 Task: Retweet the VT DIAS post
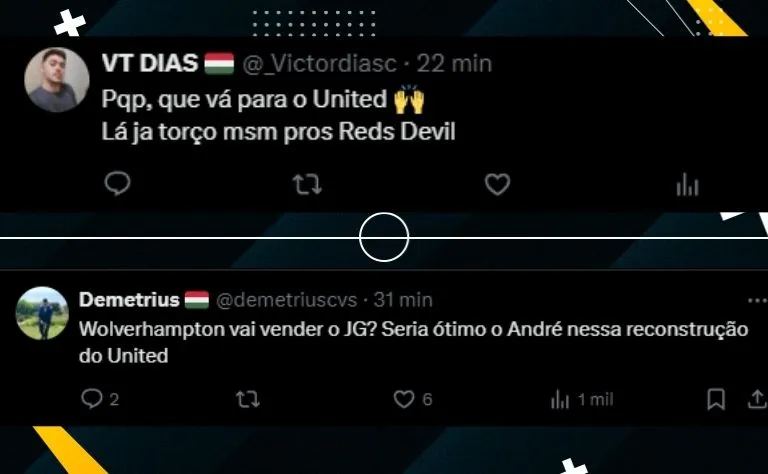tap(307, 185)
